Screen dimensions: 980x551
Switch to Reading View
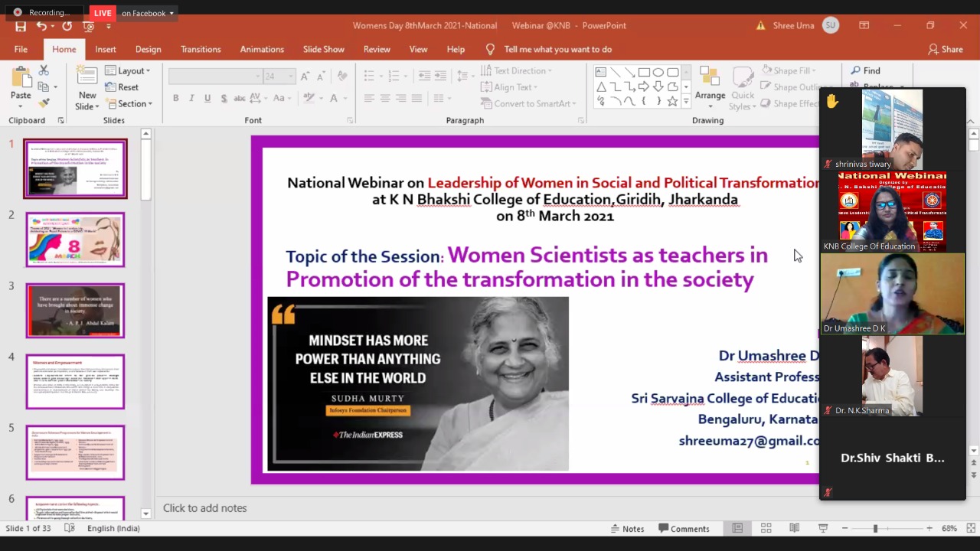[x=794, y=529]
